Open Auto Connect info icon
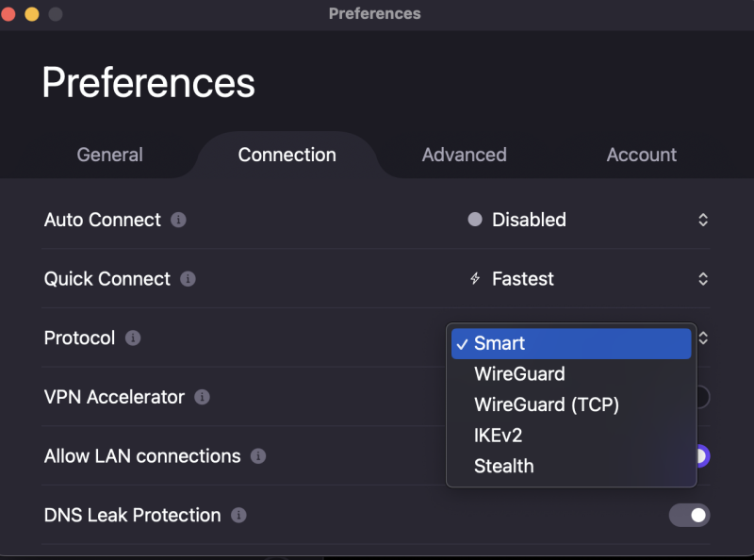This screenshot has height=560, width=754. pyautogui.click(x=178, y=220)
